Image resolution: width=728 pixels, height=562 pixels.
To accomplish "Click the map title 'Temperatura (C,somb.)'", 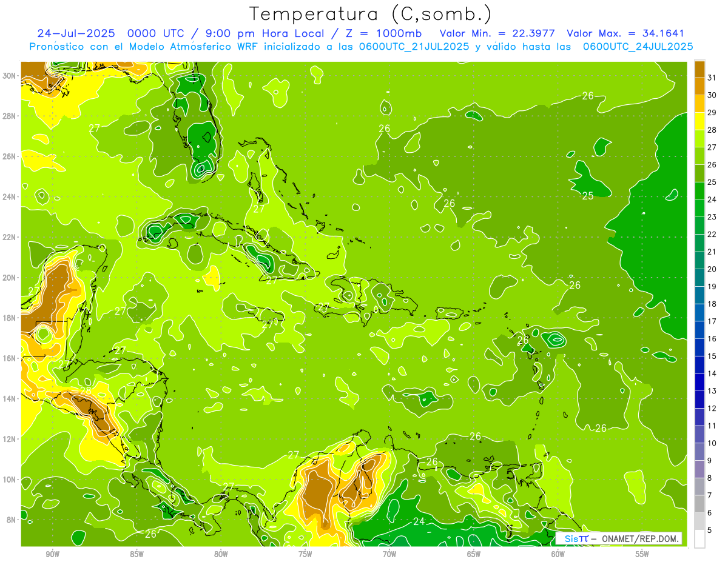I will tap(371, 14).
